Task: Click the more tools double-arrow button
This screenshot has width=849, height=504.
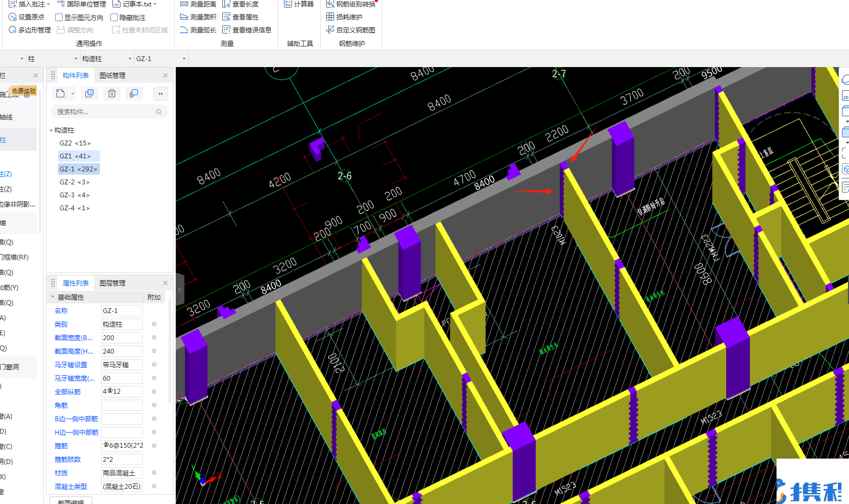Action: [161, 94]
